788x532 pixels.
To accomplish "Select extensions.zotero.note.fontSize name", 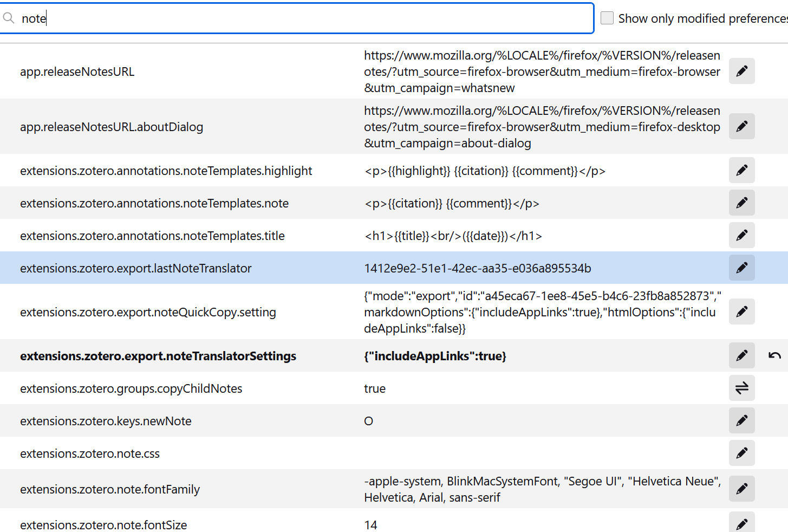I will [103, 525].
